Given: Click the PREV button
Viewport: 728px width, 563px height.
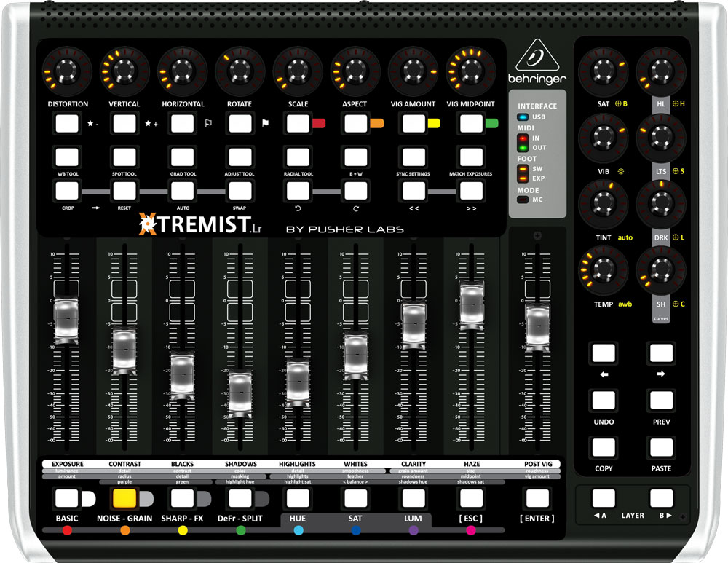Looking at the screenshot, I should click(x=661, y=400).
